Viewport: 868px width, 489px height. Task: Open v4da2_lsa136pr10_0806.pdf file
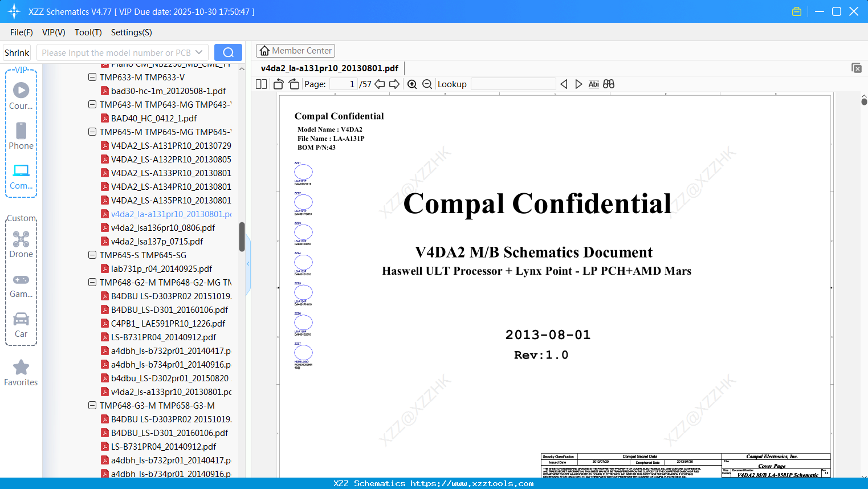click(x=163, y=227)
